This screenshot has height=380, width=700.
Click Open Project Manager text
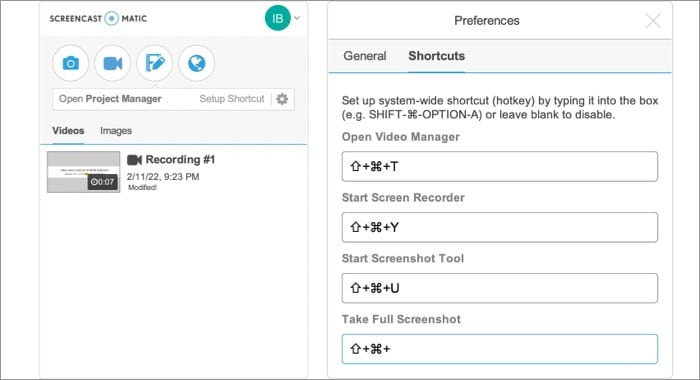coord(110,99)
